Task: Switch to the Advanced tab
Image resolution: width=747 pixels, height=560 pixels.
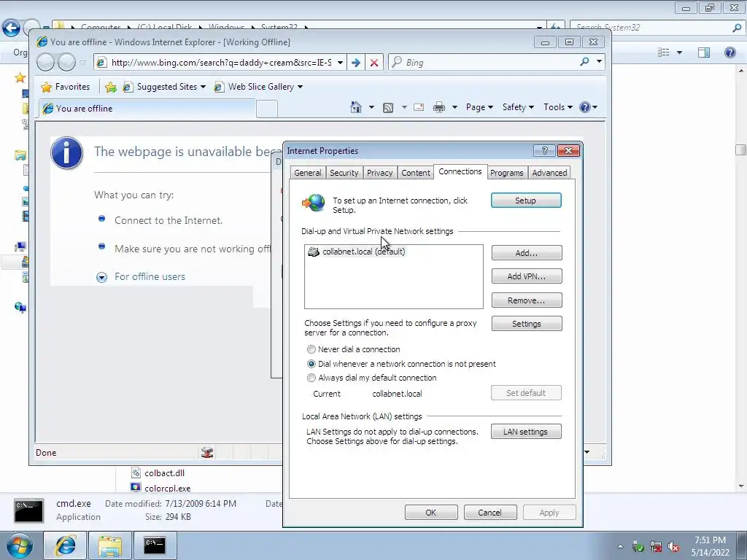Action: (x=549, y=173)
